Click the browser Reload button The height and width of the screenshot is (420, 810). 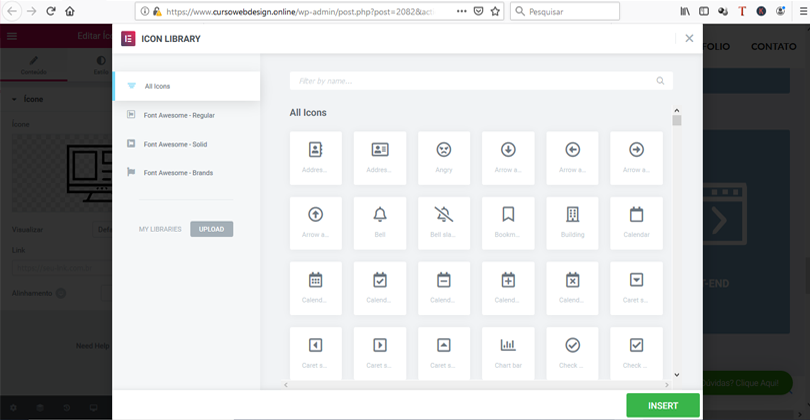(x=51, y=11)
